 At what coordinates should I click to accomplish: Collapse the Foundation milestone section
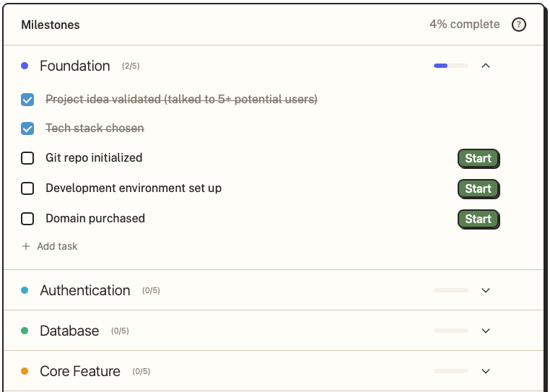pyautogui.click(x=486, y=66)
